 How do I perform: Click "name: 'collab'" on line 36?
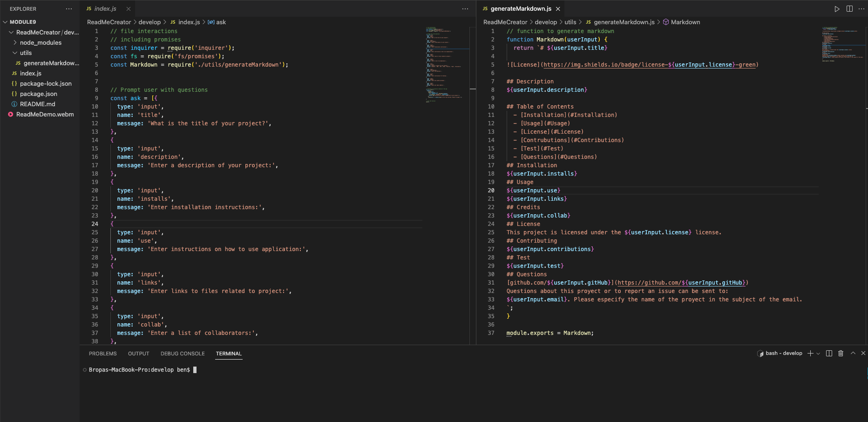[x=140, y=325]
